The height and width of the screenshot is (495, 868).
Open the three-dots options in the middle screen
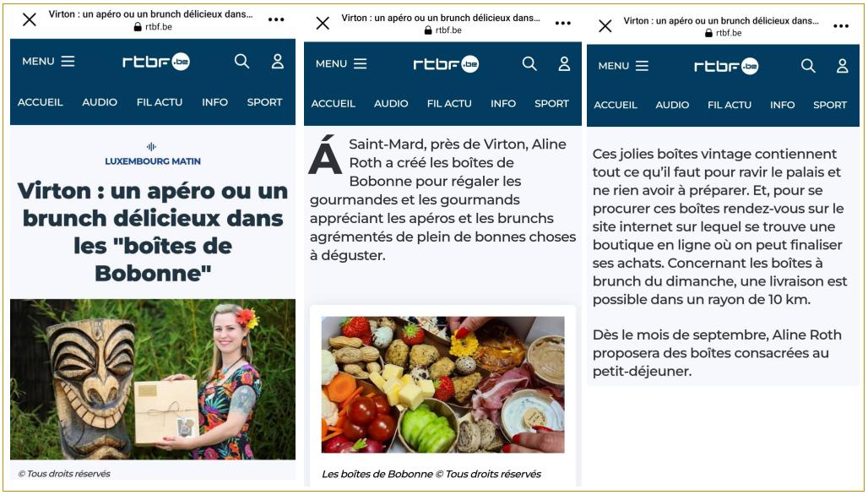pyautogui.click(x=562, y=24)
